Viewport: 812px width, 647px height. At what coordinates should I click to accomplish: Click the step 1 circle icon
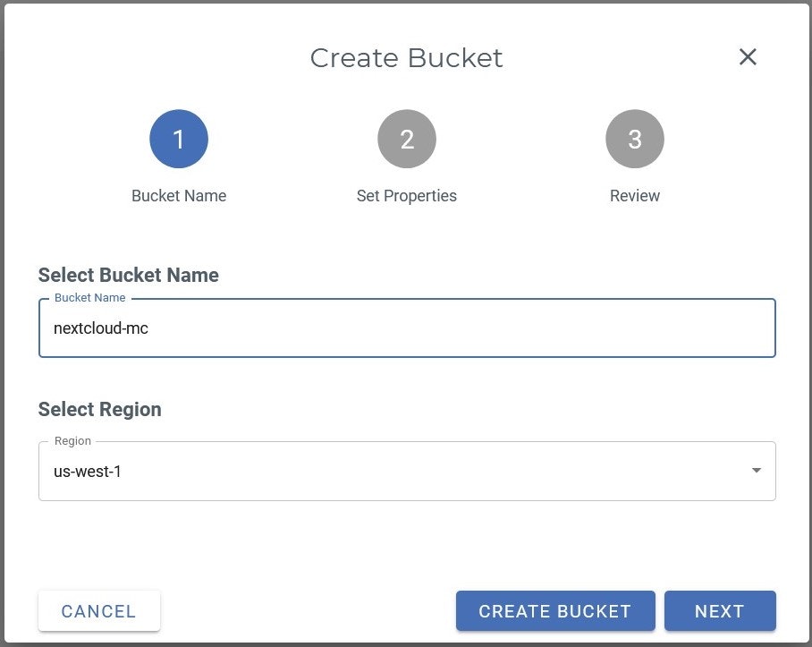point(179,139)
